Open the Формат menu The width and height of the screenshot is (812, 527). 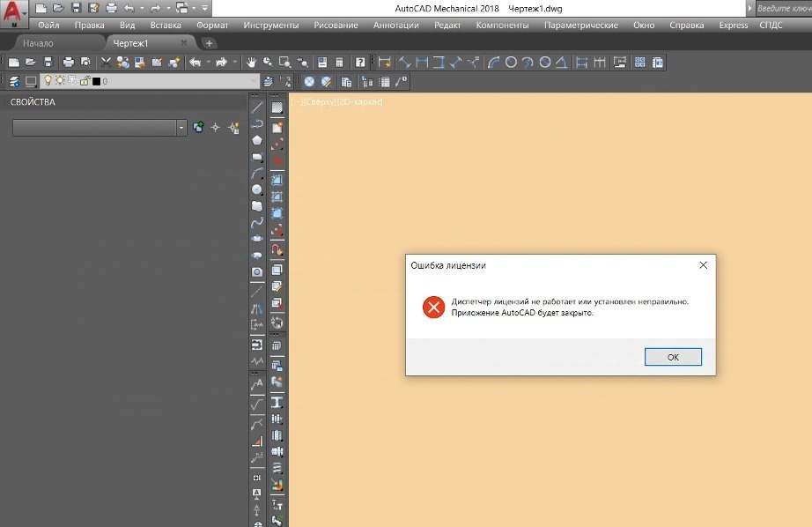pos(212,25)
